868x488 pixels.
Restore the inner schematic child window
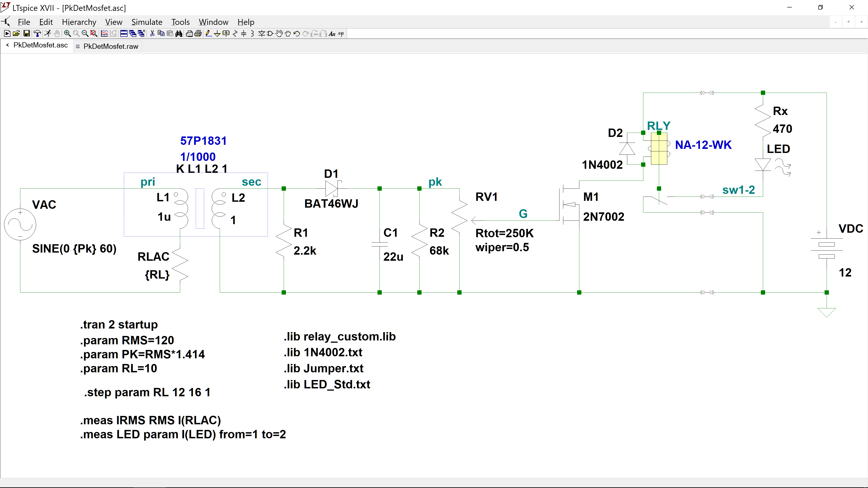(849, 22)
